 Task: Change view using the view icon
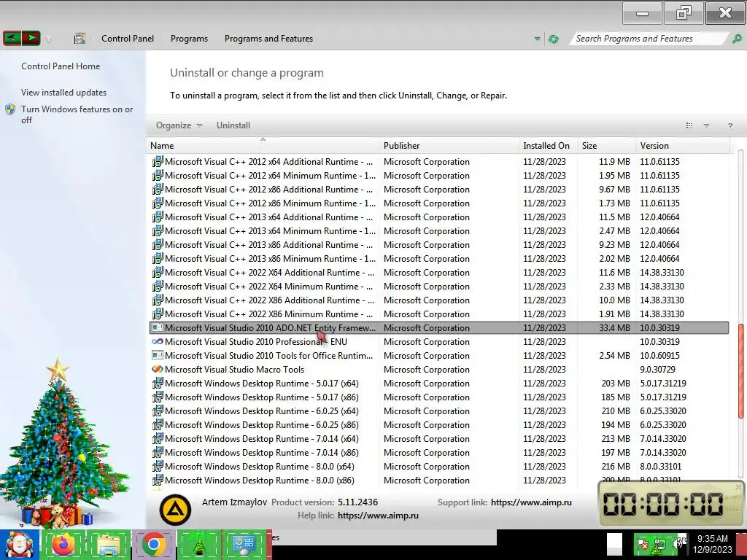689,125
